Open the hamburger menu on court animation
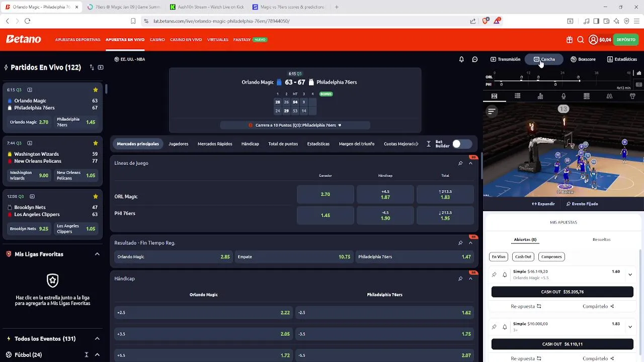Viewport: 644px width, 362px height. pos(492,111)
